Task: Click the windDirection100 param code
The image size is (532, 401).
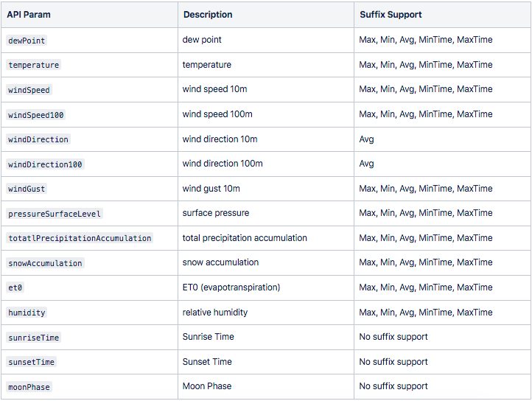Action: click(45, 164)
